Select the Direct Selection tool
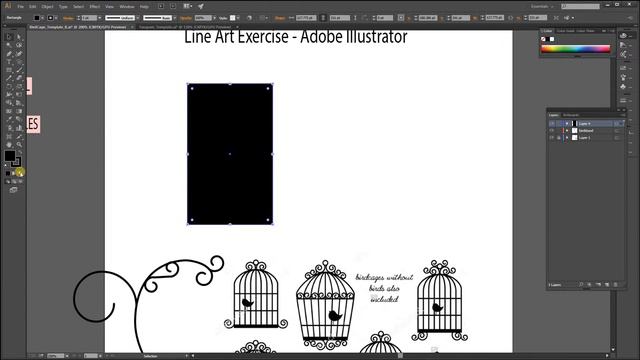The height and width of the screenshot is (360, 640). coord(19,37)
